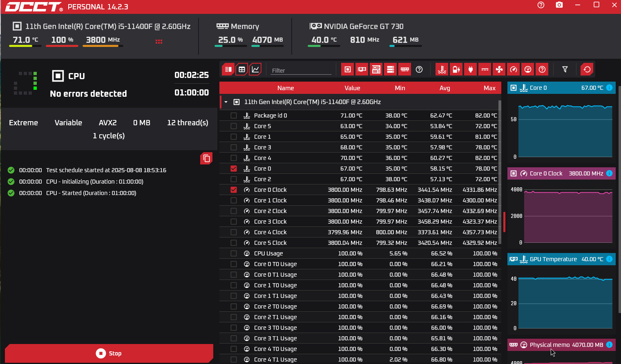Open the info icon on Physical memory graph
The image size is (621, 364).
(x=609, y=345)
